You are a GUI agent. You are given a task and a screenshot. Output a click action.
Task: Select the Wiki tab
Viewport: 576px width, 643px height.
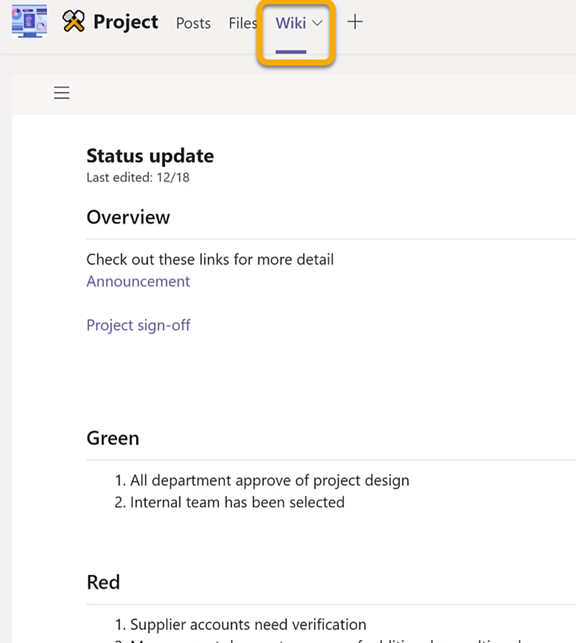coord(291,23)
